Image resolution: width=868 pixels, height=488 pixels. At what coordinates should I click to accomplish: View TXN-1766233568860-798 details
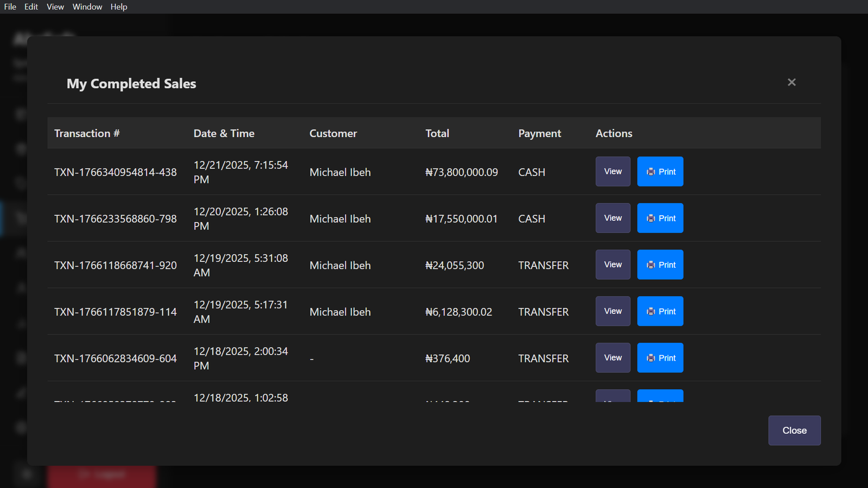(x=612, y=218)
